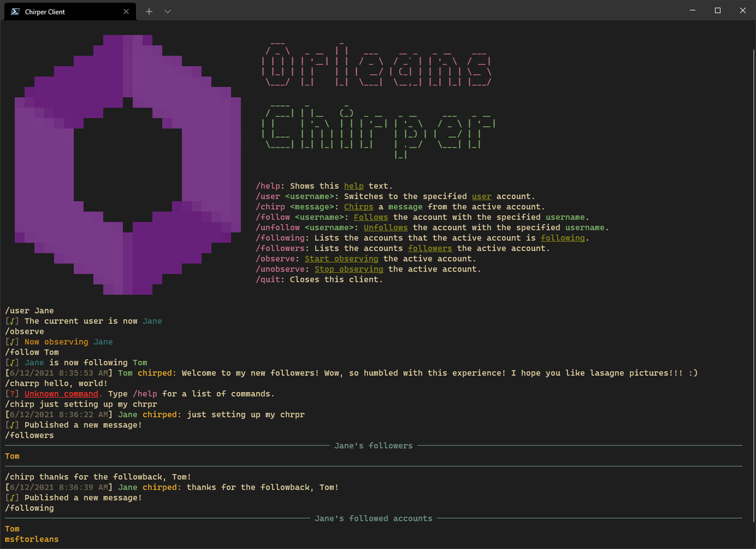Open the new tab profile dropdown
The width and height of the screenshot is (756, 549).
(167, 11)
